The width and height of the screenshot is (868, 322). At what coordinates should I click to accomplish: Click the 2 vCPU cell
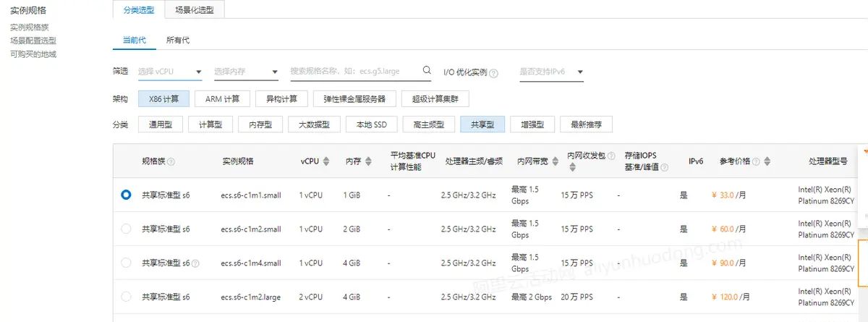(311, 297)
